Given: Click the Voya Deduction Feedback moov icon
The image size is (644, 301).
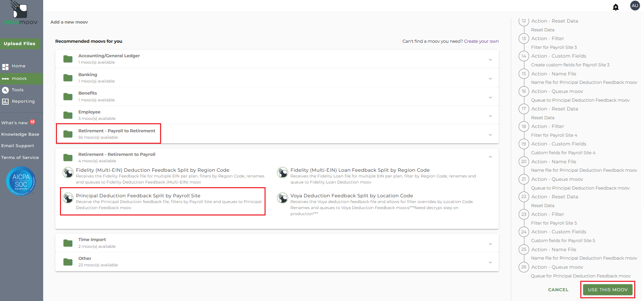Looking at the screenshot, I should click(x=282, y=198).
